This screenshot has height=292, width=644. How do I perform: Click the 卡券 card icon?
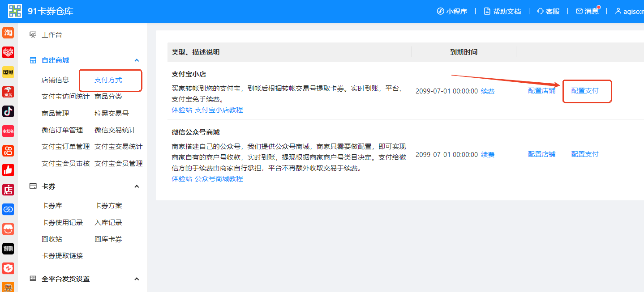click(33, 186)
